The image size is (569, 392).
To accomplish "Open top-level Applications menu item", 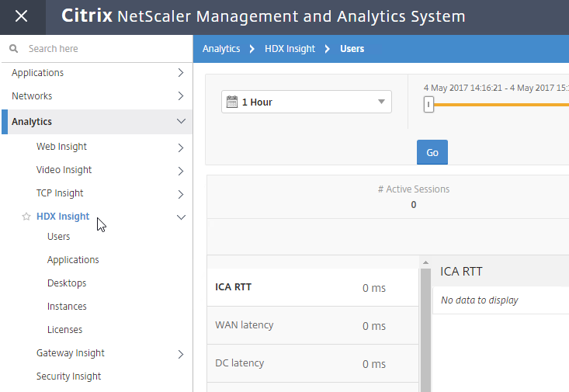I will (x=37, y=73).
